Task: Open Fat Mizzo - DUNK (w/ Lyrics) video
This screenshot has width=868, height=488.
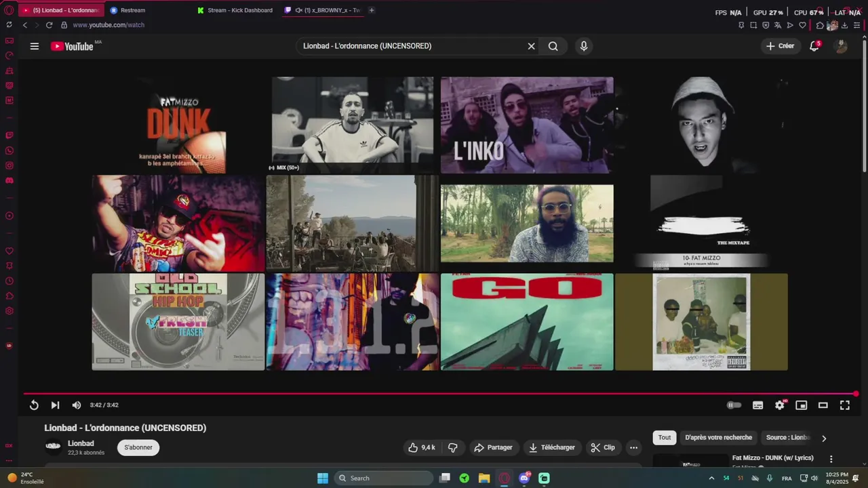Action: point(772,457)
